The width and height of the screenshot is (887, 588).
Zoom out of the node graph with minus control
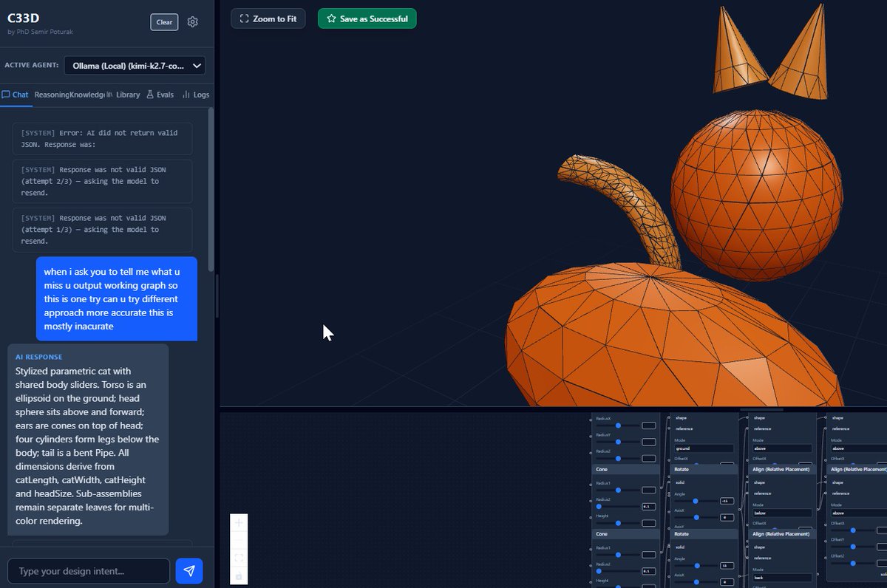(239, 540)
